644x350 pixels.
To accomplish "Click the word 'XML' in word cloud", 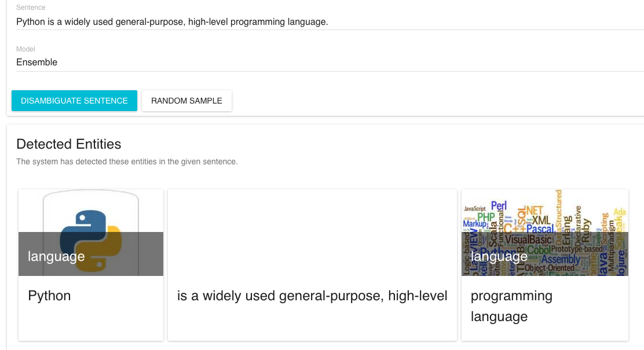I will coord(541,220).
